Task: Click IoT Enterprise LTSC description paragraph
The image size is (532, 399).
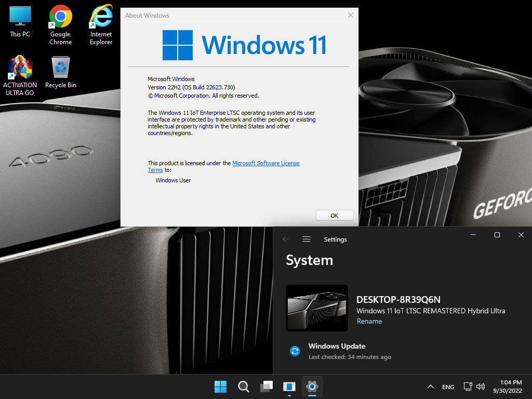Action: pyautogui.click(x=232, y=123)
